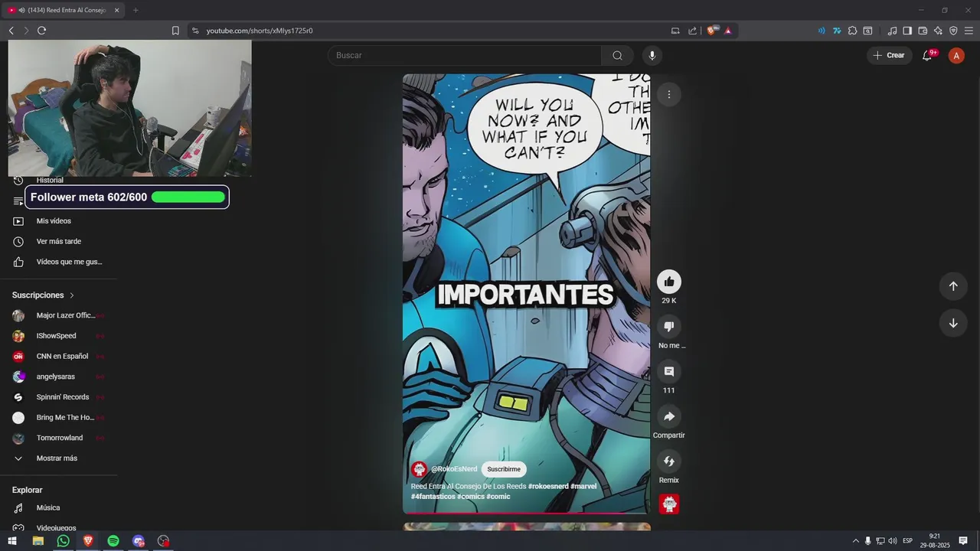Viewport: 980px width, 551px height.
Task: Go to next Short with down arrow
Action: 953,323
